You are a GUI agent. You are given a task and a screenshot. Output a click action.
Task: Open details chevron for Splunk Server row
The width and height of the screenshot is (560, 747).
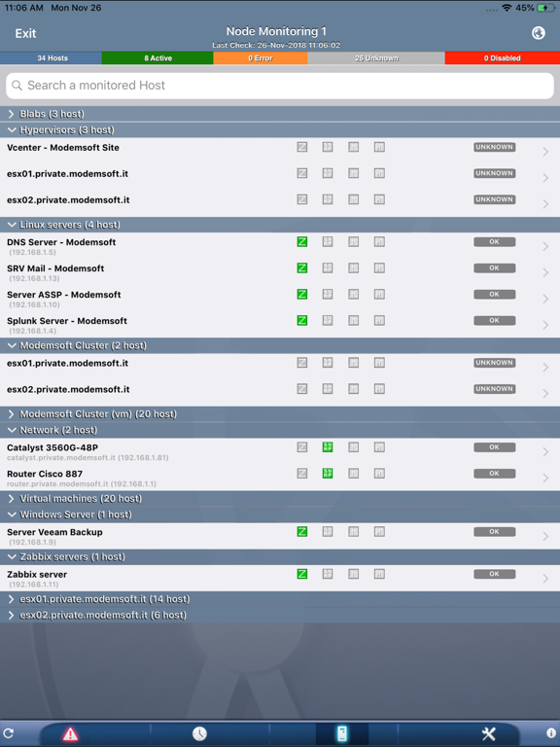point(545,325)
